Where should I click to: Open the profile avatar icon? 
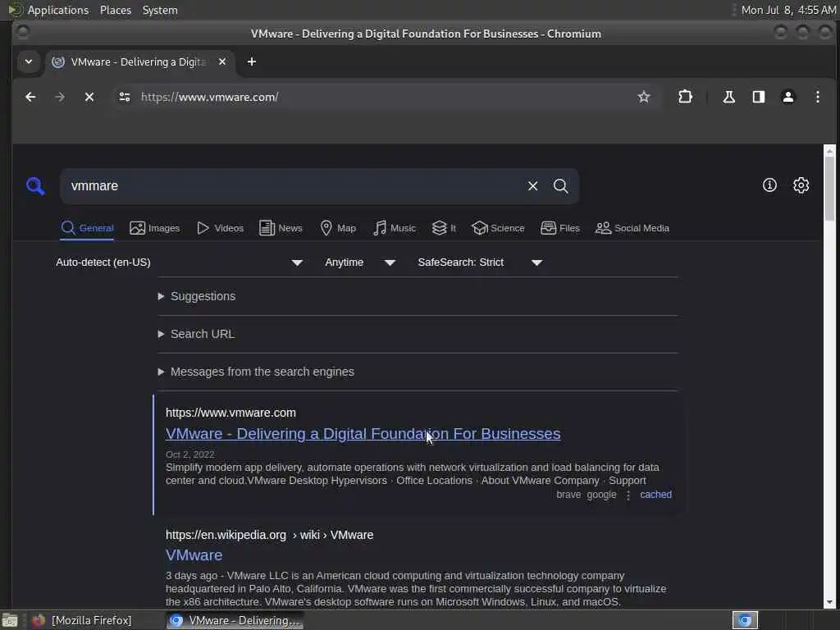point(788,97)
